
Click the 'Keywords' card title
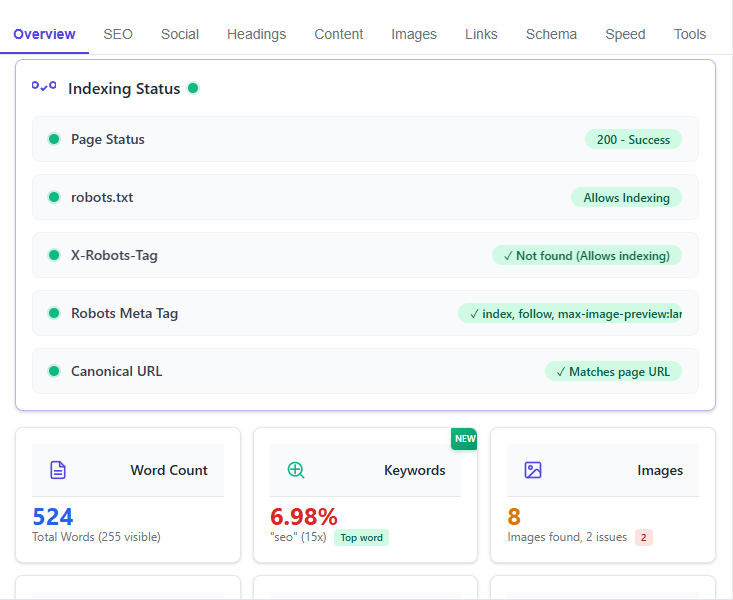415,470
